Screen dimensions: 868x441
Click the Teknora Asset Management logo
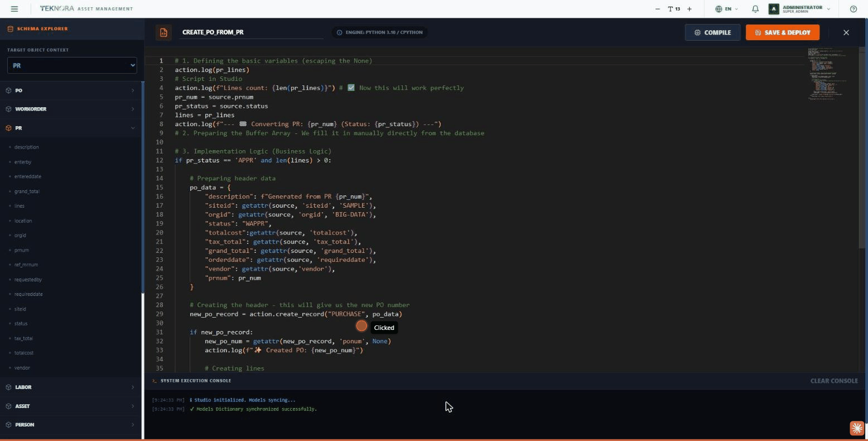click(x=86, y=9)
